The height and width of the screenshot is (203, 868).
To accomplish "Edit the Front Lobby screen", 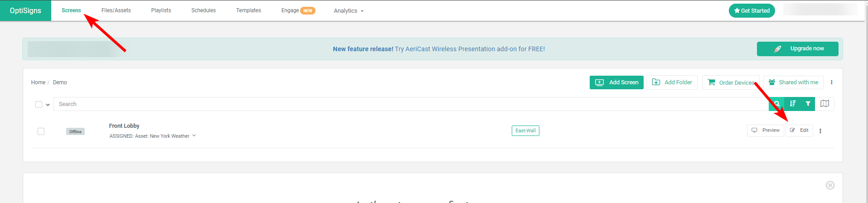I will (800, 130).
